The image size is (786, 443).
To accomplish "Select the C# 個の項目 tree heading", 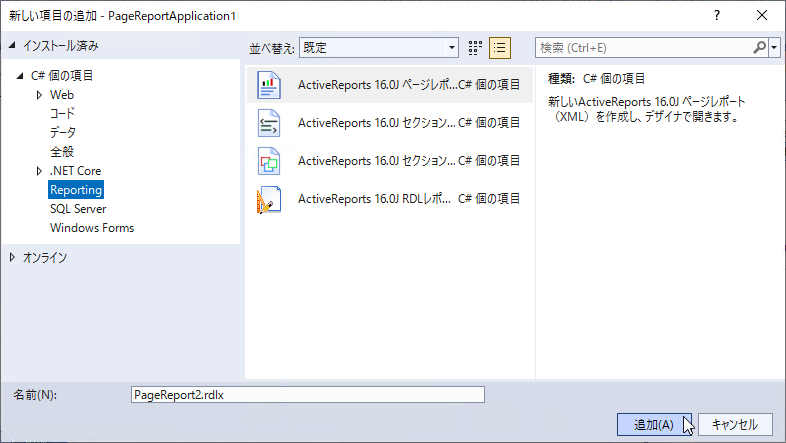I will [62, 76].
